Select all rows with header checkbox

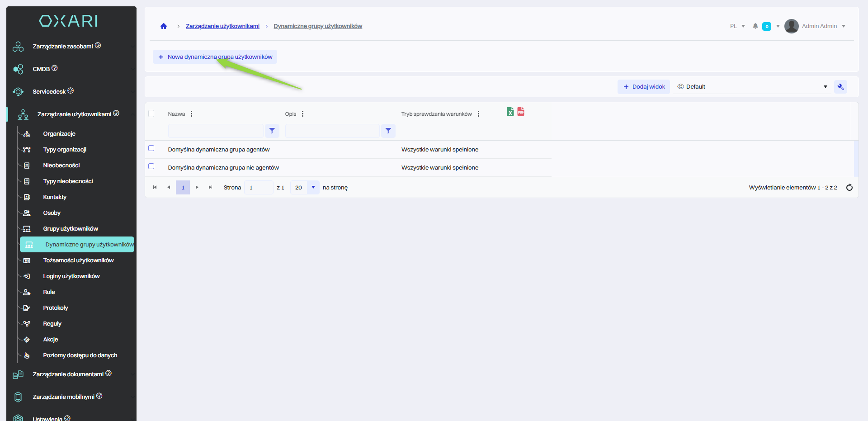(x=151, y=114)
